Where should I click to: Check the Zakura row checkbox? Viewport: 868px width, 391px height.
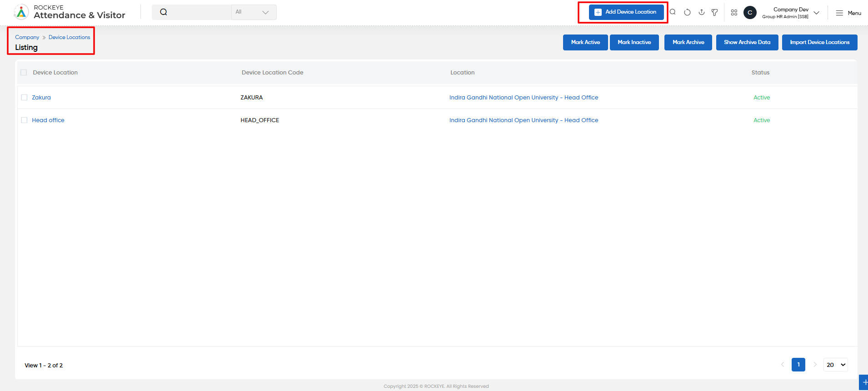click(24, 97)
